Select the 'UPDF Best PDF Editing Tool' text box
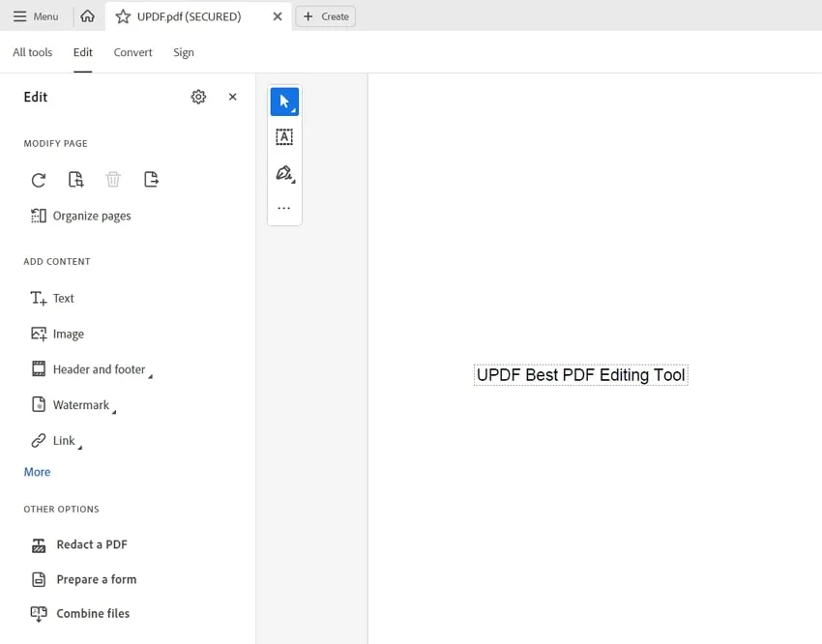The width and height of the screenshot is (822, 644). click(581, 375)
